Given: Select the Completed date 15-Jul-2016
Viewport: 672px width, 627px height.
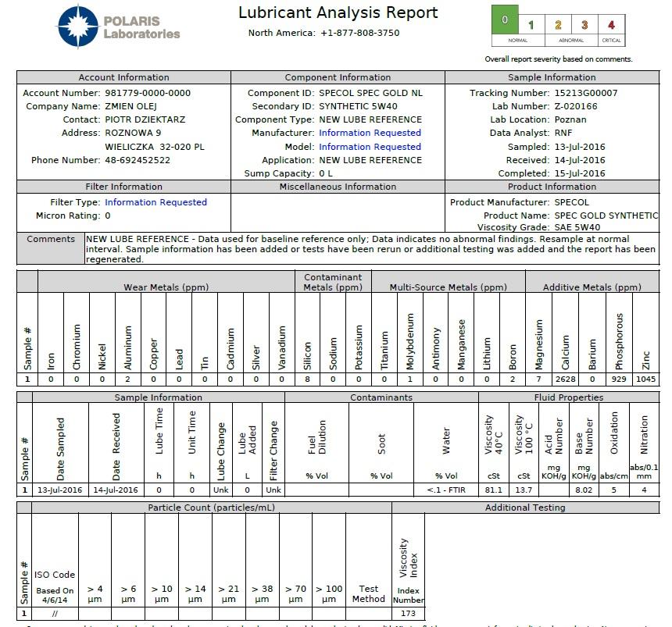Looking at the screenshot, I should tap(580, 173).
